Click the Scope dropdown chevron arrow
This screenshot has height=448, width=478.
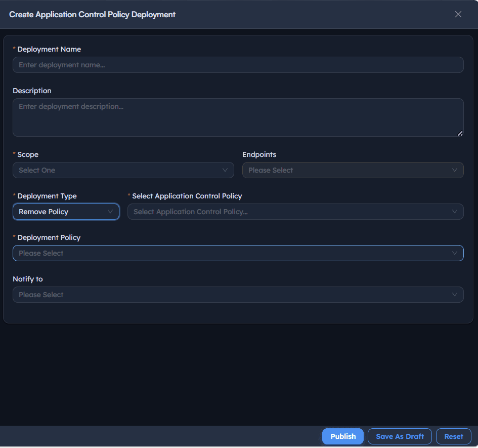coord(225,170)
